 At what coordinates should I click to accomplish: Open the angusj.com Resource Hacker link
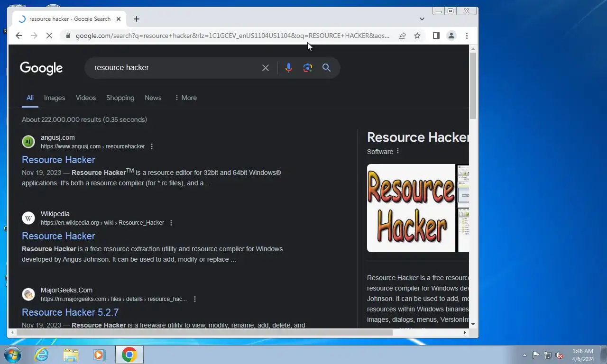click(58, 160)
